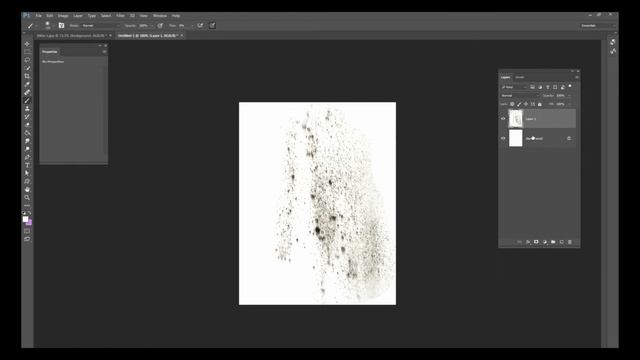Select the Move tool
This screenshot has width=640, height=360.
pos(27,44)
